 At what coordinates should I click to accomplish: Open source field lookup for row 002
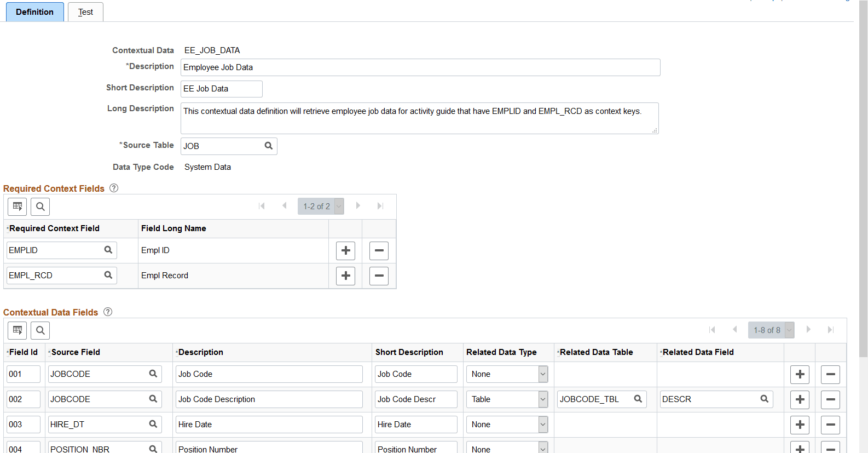click(153, 399)
